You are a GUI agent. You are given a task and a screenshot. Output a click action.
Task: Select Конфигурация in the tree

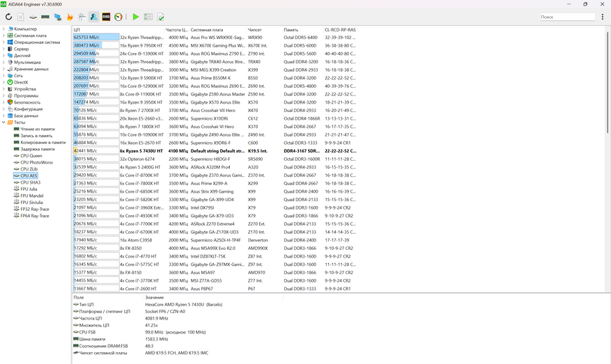pyautogui.click(x=28, y=109)
